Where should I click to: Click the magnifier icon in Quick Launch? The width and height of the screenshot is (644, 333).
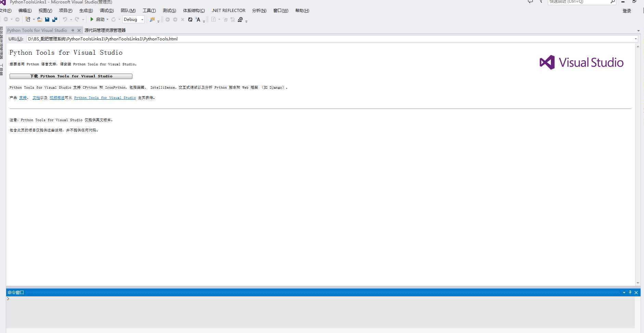(x=613, y=2)
